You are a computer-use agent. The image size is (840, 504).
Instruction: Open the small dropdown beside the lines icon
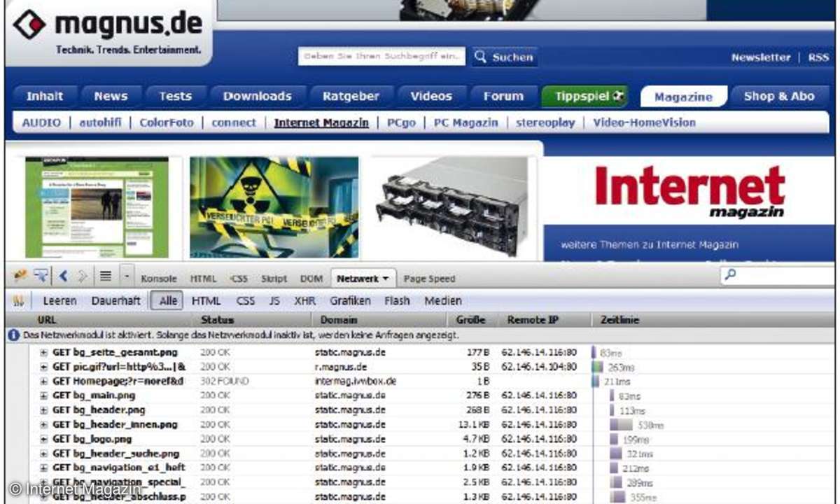[x=127, y=276]
